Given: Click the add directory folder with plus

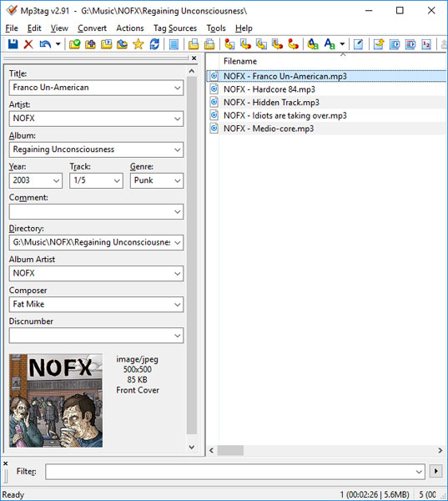Looking at the screenshot, I should [90, 44].
